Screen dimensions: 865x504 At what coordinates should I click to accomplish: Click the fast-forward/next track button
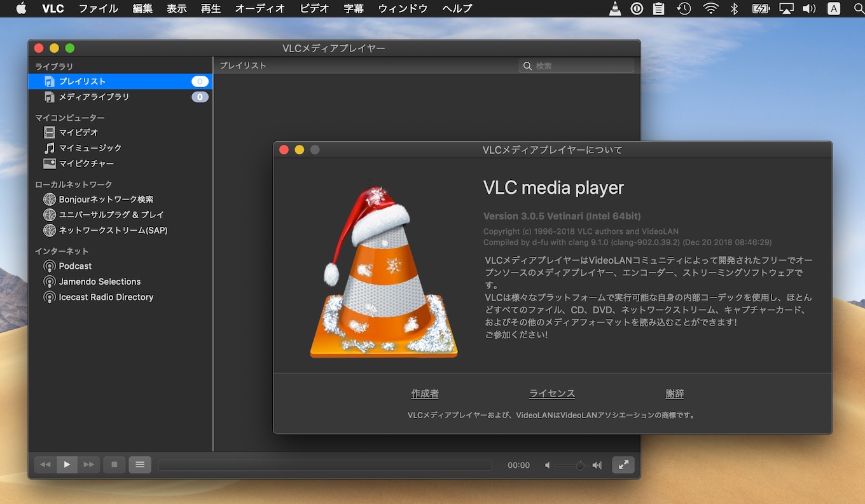click(x=89, y=465)
